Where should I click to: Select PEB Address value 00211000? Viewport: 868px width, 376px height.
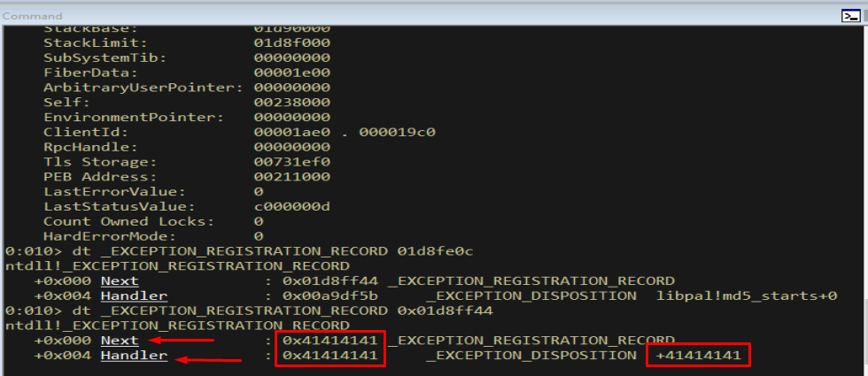pos(292,177)
